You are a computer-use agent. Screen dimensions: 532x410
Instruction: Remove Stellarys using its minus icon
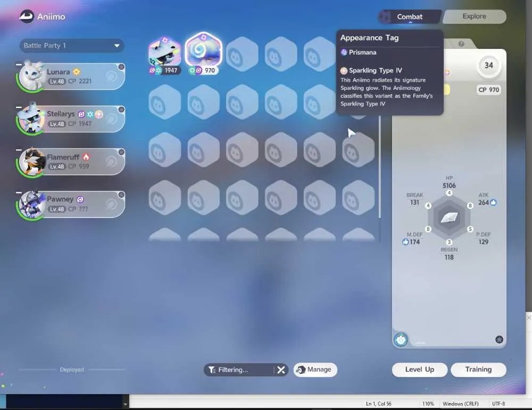19,107
